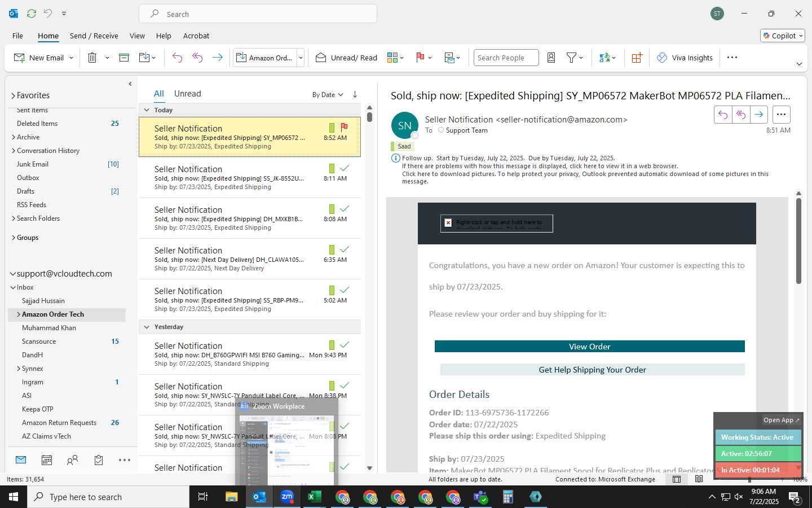This screenshot has height=508, width=812.
Task: Click the Get Add-ins grid icon
Action: [637, 58]
